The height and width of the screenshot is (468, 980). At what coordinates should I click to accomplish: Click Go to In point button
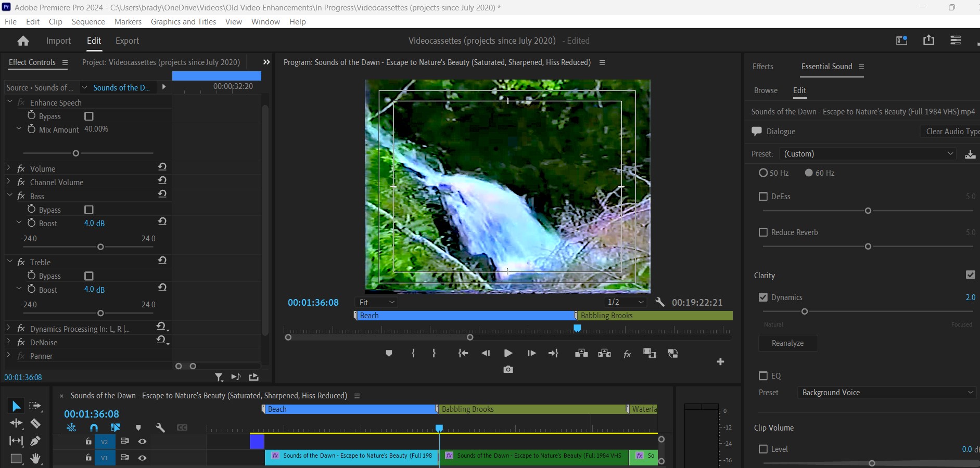pyautogui.click(x=463, y=353)
